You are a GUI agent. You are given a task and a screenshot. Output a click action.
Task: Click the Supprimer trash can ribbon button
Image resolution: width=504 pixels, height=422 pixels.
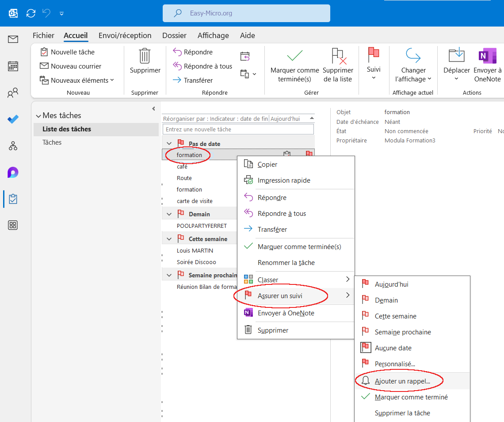pos(145,61)
